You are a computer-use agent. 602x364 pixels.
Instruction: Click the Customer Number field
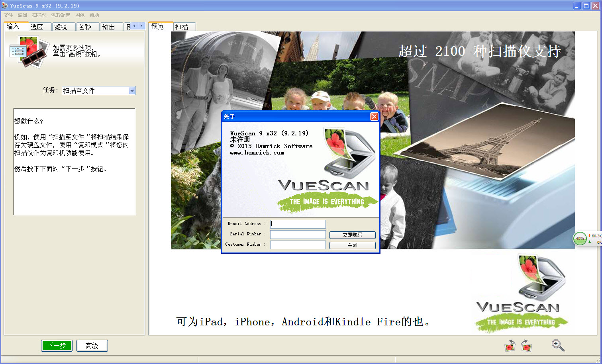pos(298,245)
